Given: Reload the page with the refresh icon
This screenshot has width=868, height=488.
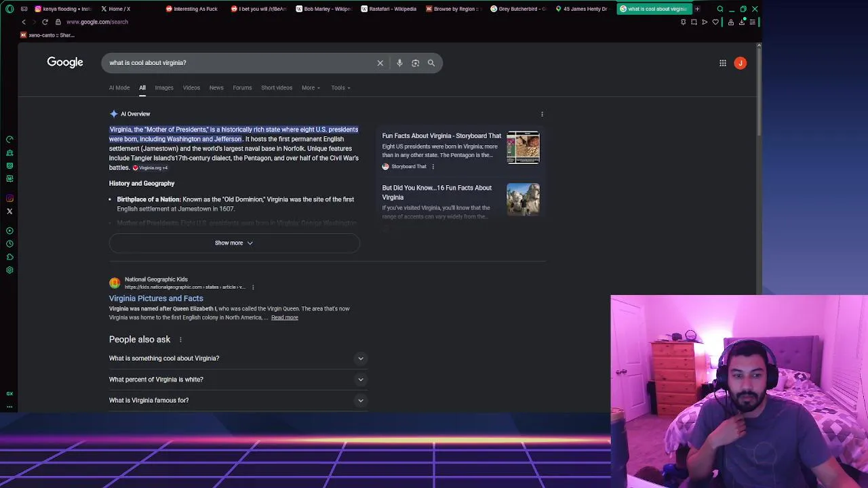Looking at the screenshot, I should (x=45, y=22).
